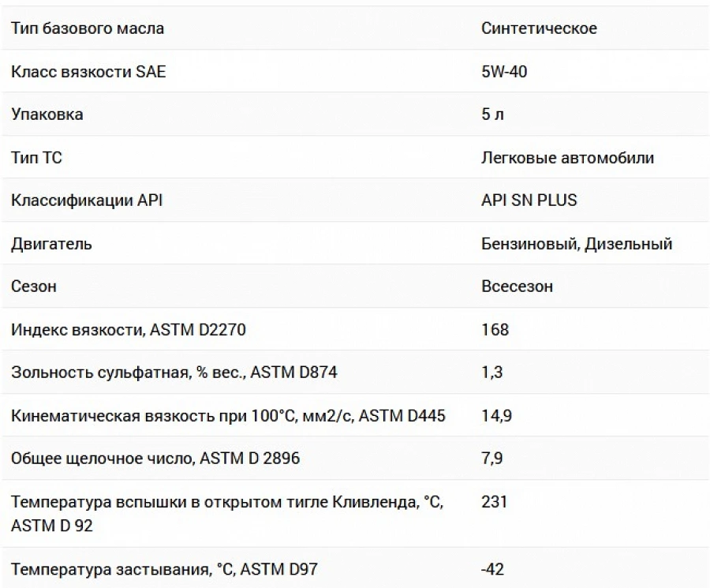Select the 'Синтетическое' value text
The width and height of the screenshot is (710, 588).
[x=539, y=28]
